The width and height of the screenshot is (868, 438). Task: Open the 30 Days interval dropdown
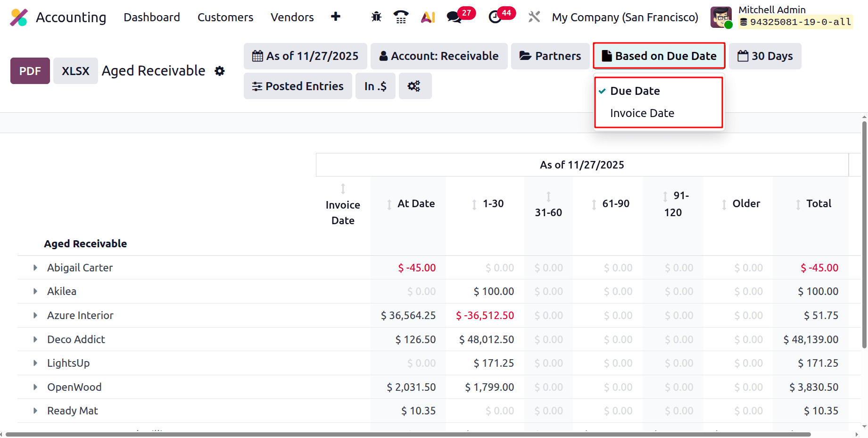tap(765, 56)
